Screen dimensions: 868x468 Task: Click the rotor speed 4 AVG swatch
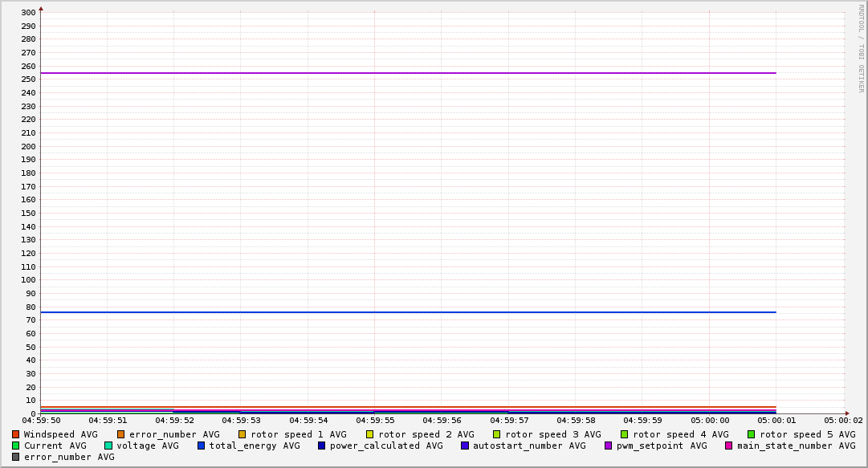624,434
